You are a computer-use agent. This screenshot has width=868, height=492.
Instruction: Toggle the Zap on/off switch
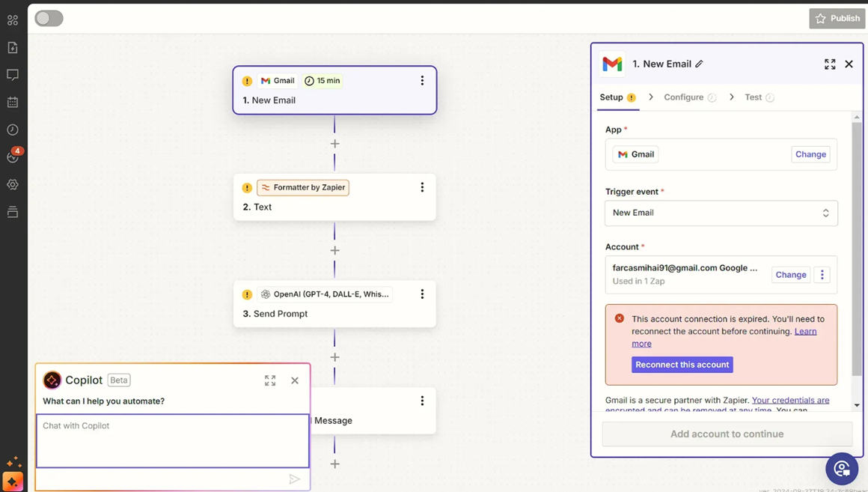click(x=49, y=18)
